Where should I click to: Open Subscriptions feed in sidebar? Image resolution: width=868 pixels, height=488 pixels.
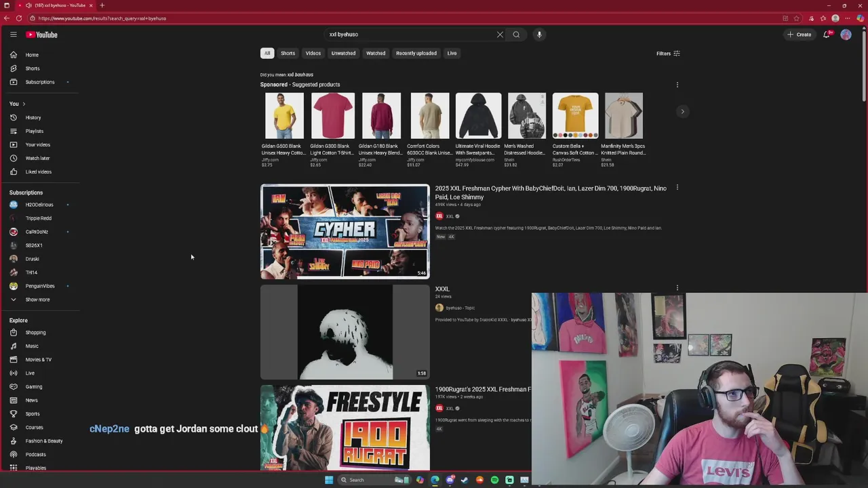click(x=39, y=82)
